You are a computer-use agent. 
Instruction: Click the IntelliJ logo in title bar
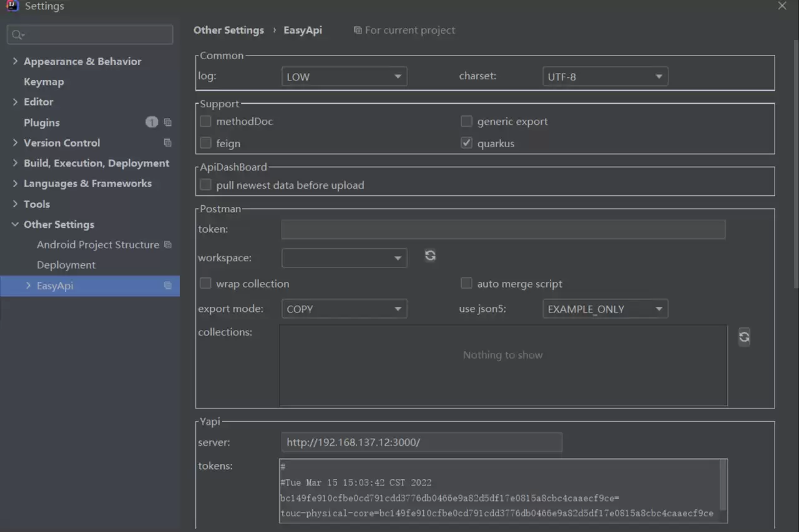click(x=12, y=6)
